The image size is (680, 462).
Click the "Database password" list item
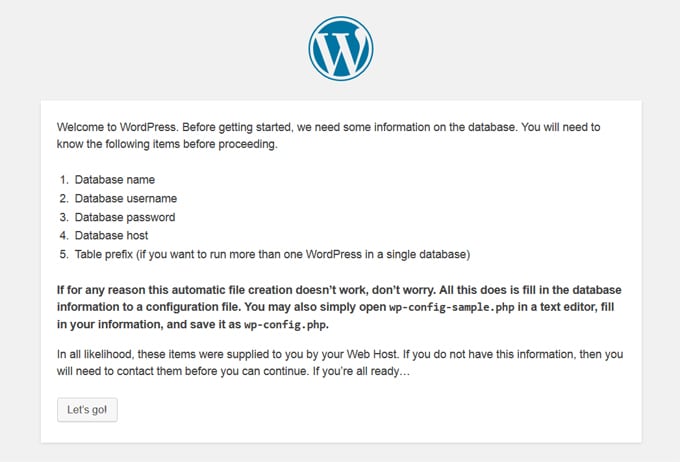124,217
